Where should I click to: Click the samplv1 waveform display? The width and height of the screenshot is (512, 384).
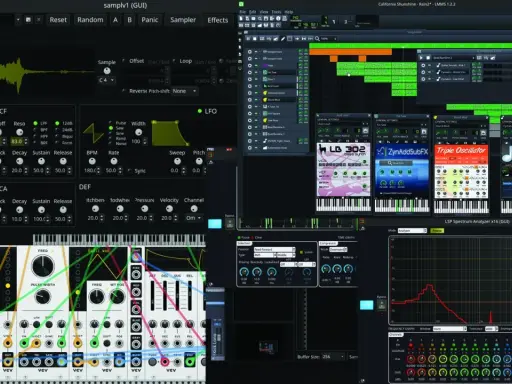(47, 72)
